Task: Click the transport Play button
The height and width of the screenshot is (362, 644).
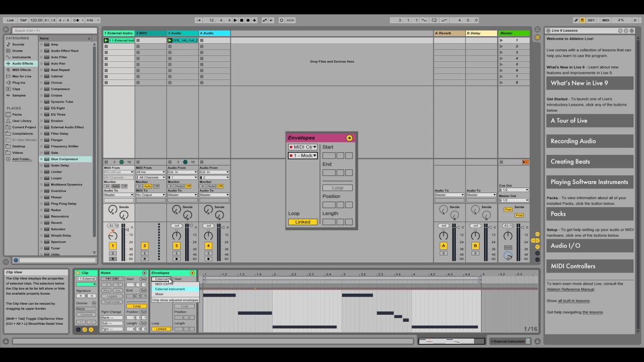Action: (235, 20)
